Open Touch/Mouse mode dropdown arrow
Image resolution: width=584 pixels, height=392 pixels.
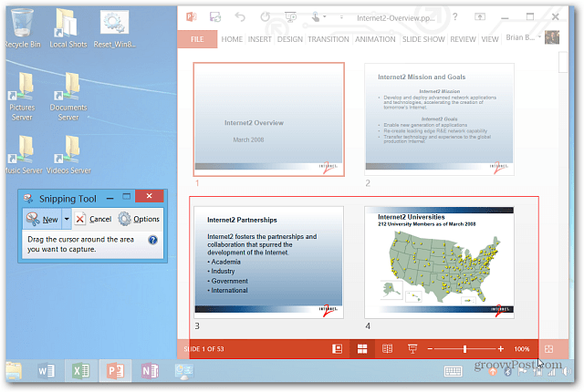[x=325, y=16]
